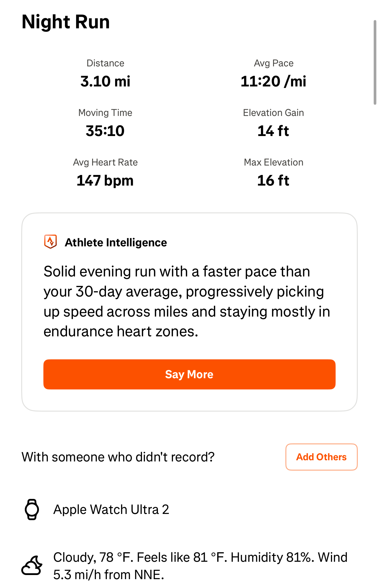Tap the Apple Watch device icon
The image size is (379, 588).
(32, 509)
